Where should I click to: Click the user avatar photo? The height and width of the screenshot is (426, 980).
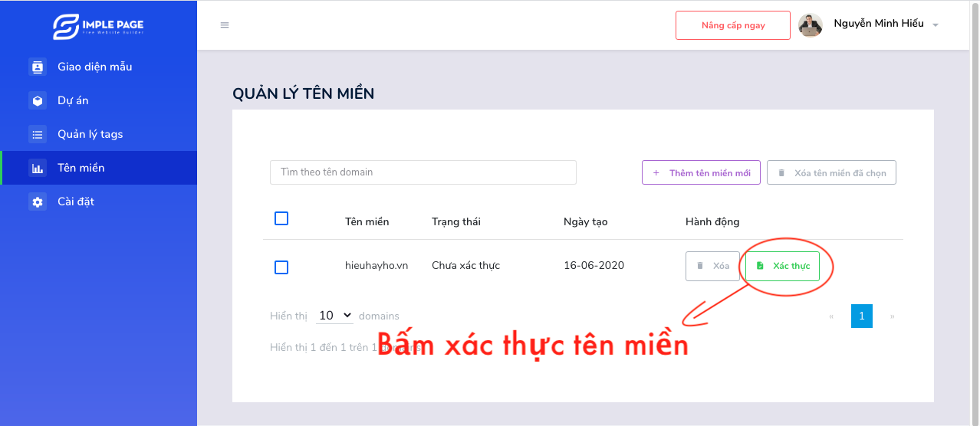(x=811, y=25)
